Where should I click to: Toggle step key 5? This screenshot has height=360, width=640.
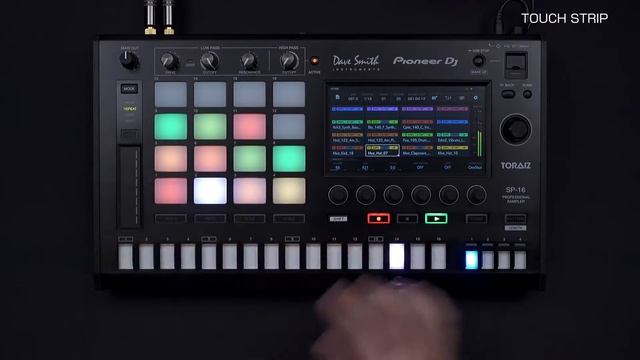(x=209, y=256)
